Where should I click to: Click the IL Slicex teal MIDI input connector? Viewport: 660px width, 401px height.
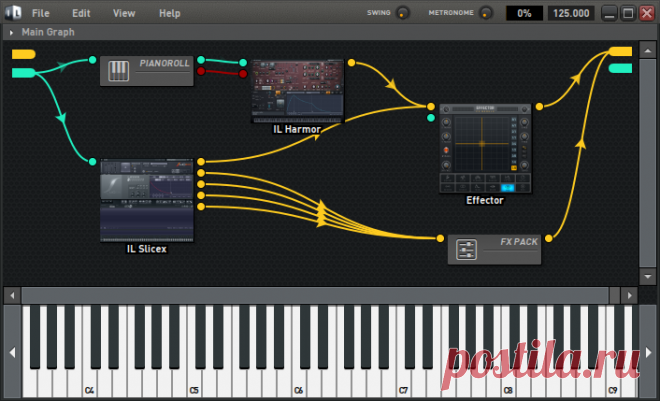(x=92, y=162)
